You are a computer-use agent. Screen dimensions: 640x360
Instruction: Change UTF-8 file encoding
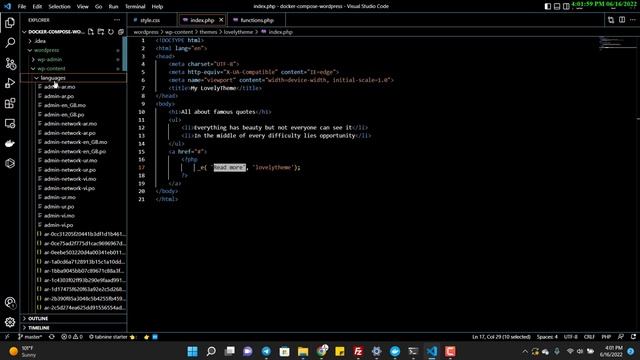pyautogui.click(x=571, y=337)
